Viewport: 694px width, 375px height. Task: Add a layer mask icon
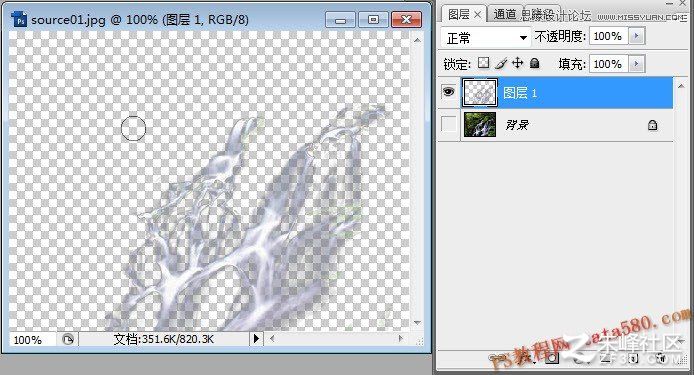(x=552, y=358)
